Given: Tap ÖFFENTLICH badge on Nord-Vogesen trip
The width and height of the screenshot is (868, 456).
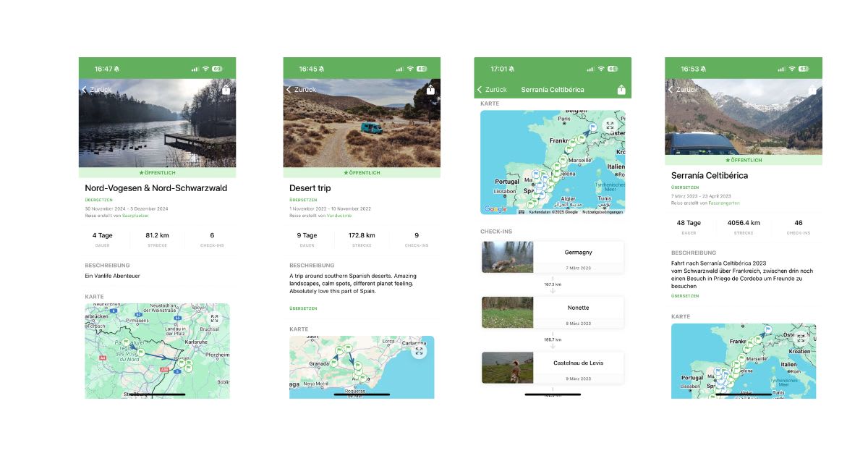Looking at the screenshot, I should [157, 173].
